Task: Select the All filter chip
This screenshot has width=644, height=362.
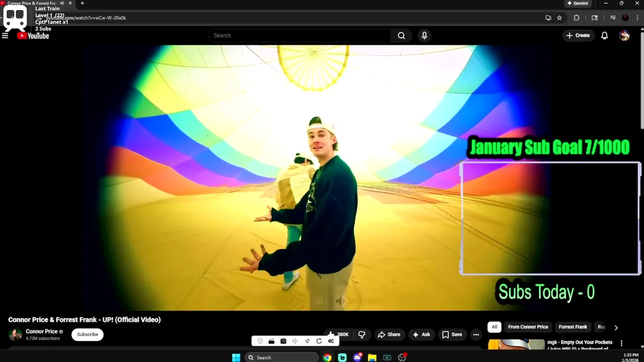Action: [494, 327]
